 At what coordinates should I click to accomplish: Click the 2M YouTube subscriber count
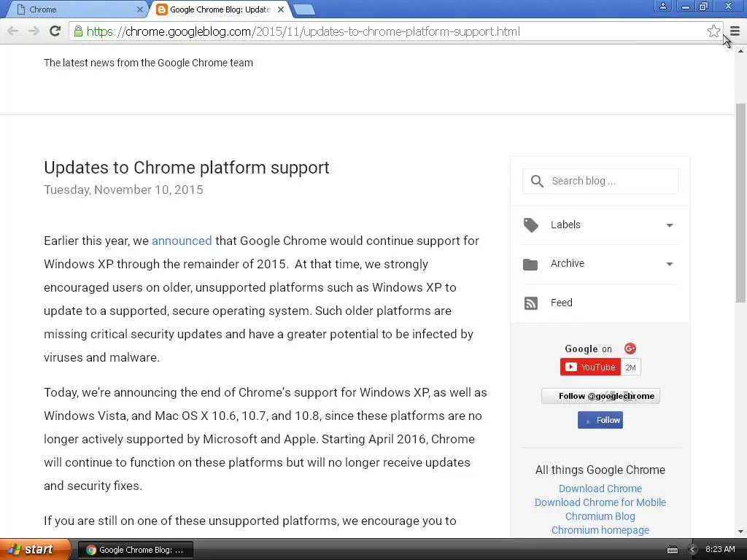pos(631,367)
